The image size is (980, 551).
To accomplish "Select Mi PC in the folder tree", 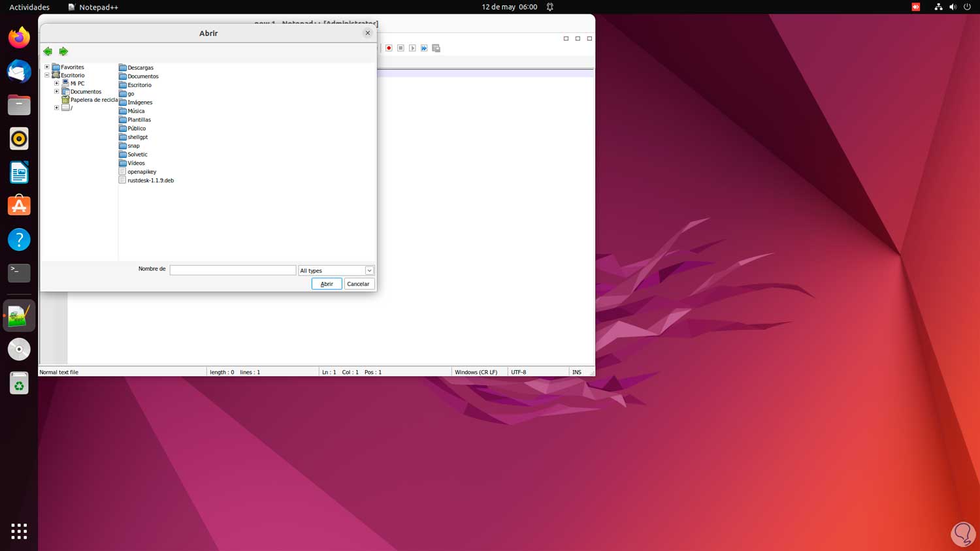I will point(77,84).
